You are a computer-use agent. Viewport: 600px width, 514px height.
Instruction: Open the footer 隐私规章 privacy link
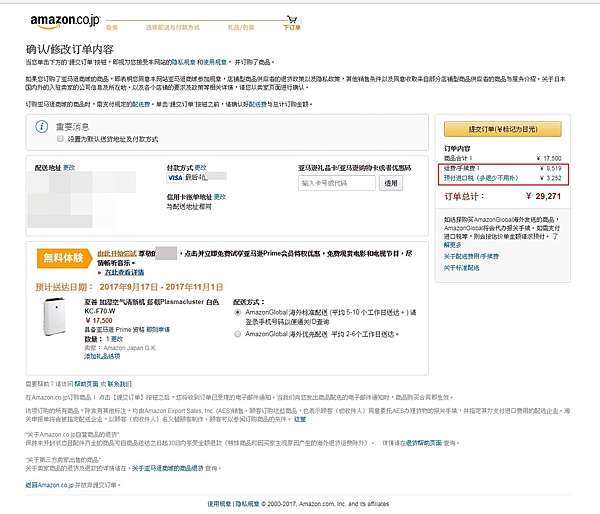click(247, 504)
